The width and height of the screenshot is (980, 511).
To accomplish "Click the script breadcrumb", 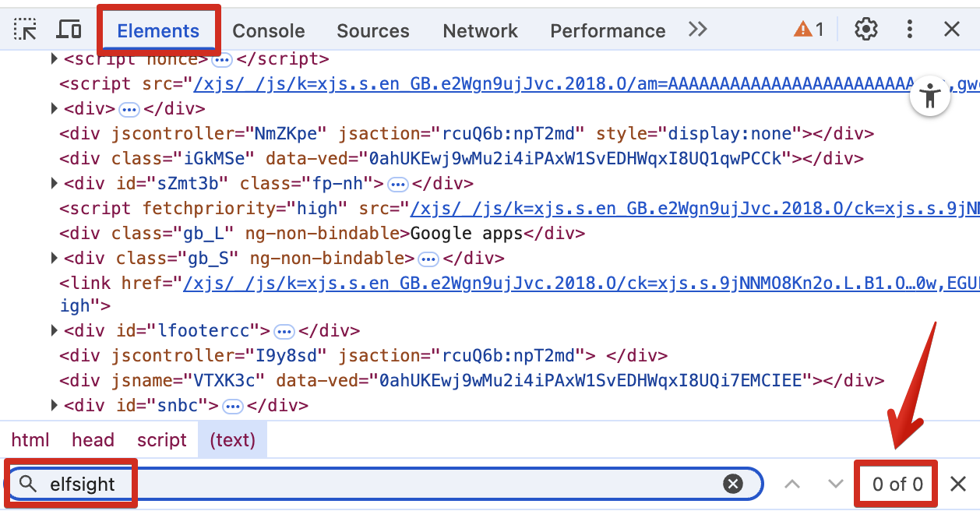I will tap(162, 440).
